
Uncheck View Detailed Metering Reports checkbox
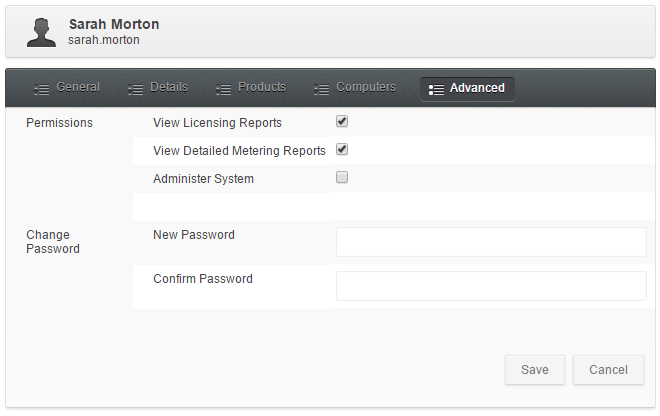pos(342,149)
